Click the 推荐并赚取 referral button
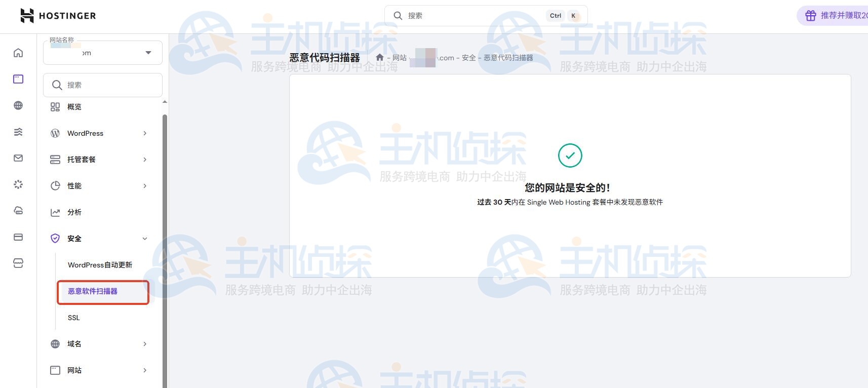This screenshot has width=868, height=388. click(x=833, y=16)
